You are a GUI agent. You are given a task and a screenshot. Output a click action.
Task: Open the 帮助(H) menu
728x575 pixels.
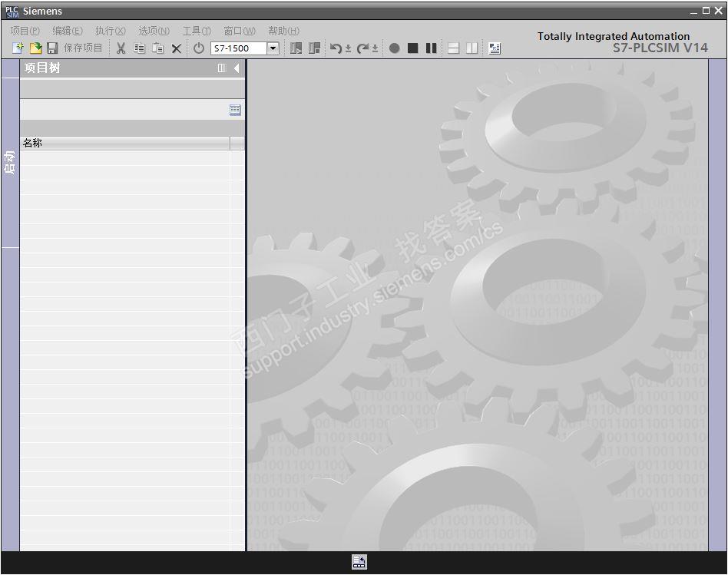coord(283,31)
